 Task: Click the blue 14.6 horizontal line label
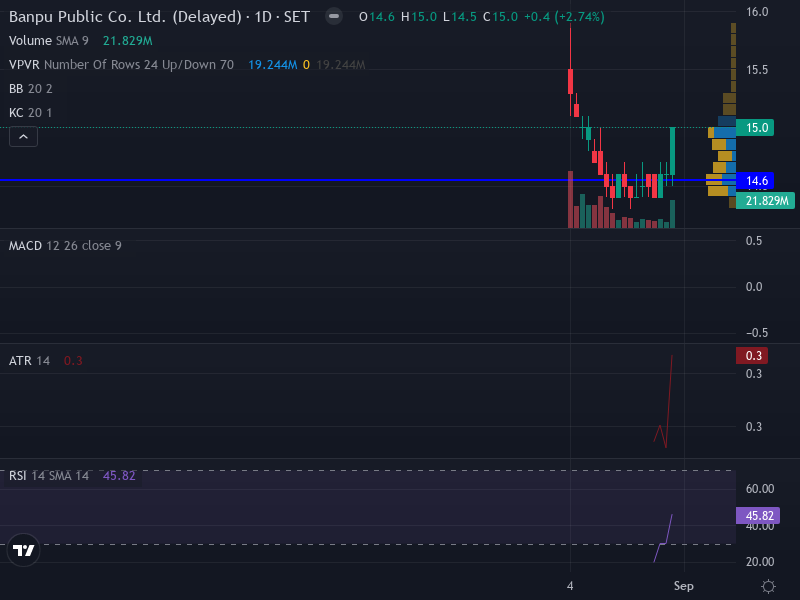tap(755, 181)
